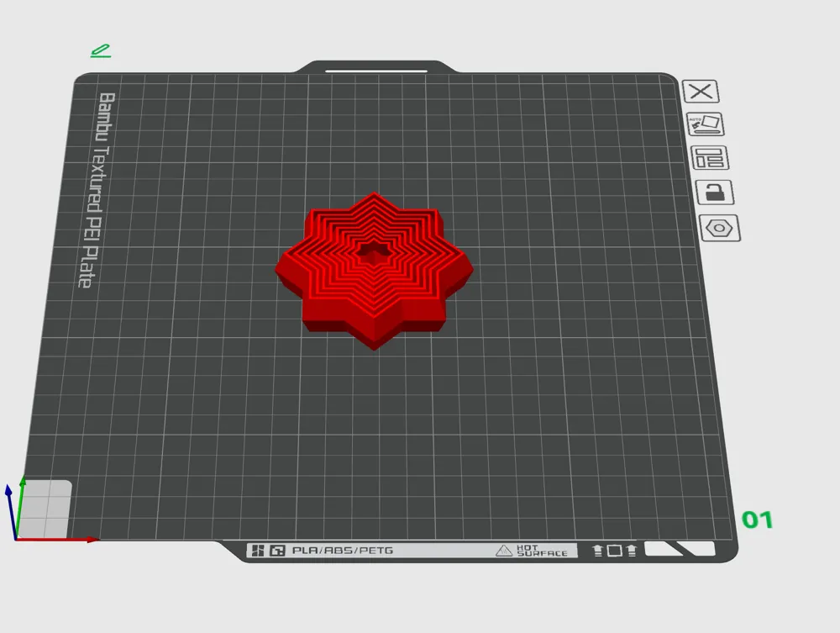Rename the plate with the green pencil icon
The width and height of the screenshot is (840, 633).
[x=101, y=50]
